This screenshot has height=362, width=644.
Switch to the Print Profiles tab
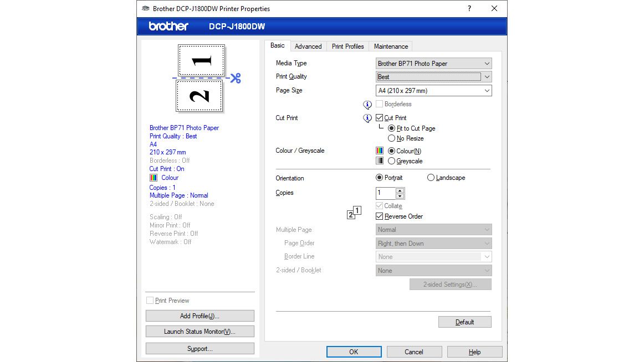(348, 46)
